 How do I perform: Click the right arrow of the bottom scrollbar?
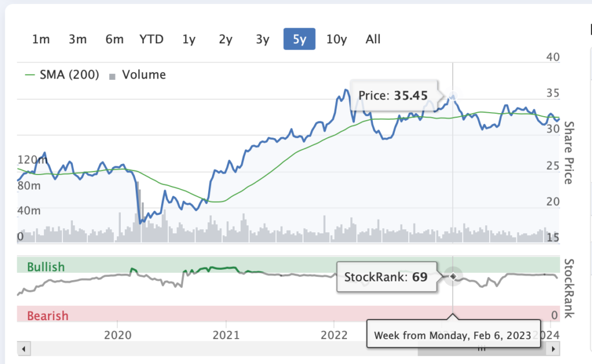tap(552, 348)
